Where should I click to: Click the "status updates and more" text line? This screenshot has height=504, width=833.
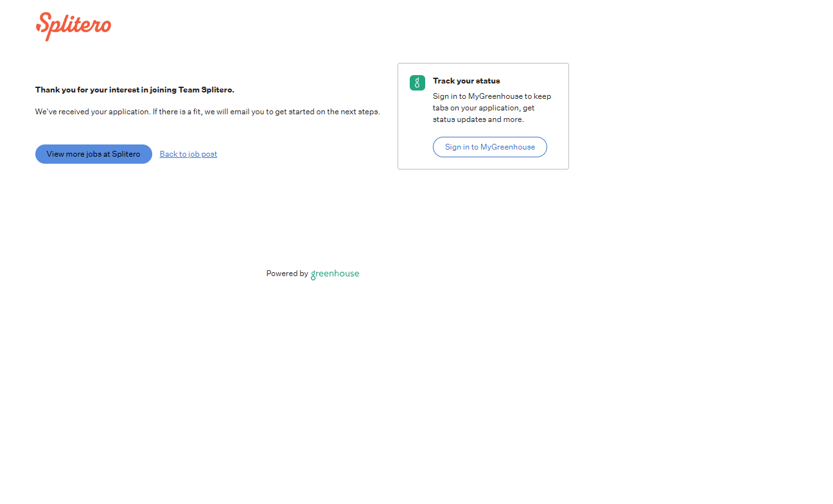478,119
